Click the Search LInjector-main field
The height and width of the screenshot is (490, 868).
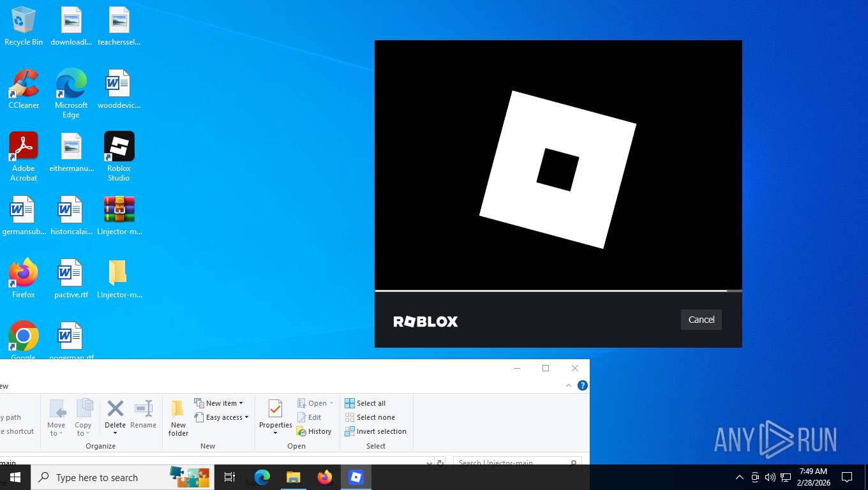[517, 463]
